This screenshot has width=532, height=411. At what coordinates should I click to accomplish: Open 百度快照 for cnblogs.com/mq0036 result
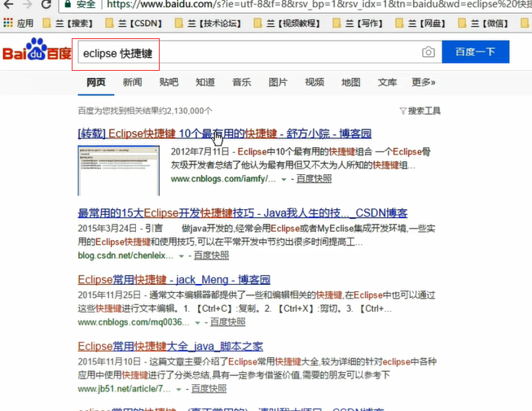[x=227, y=322]
